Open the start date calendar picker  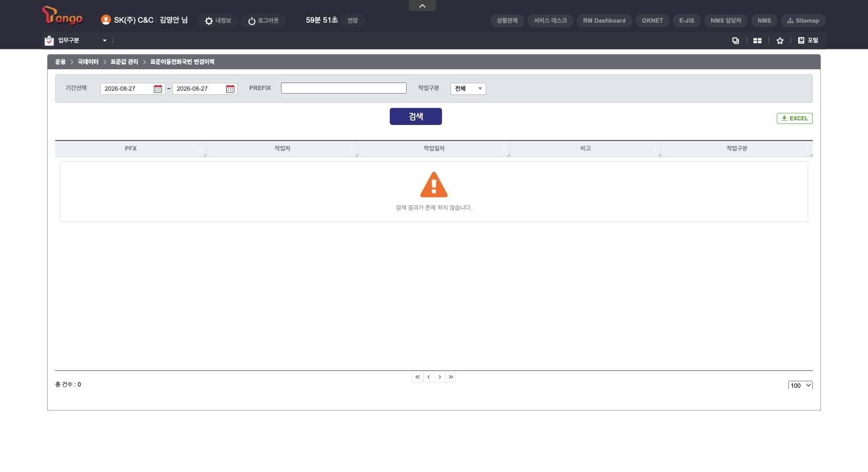point(158,89)
